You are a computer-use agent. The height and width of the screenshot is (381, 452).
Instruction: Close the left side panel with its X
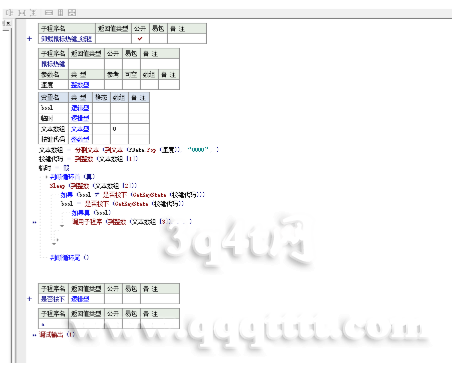8,23
